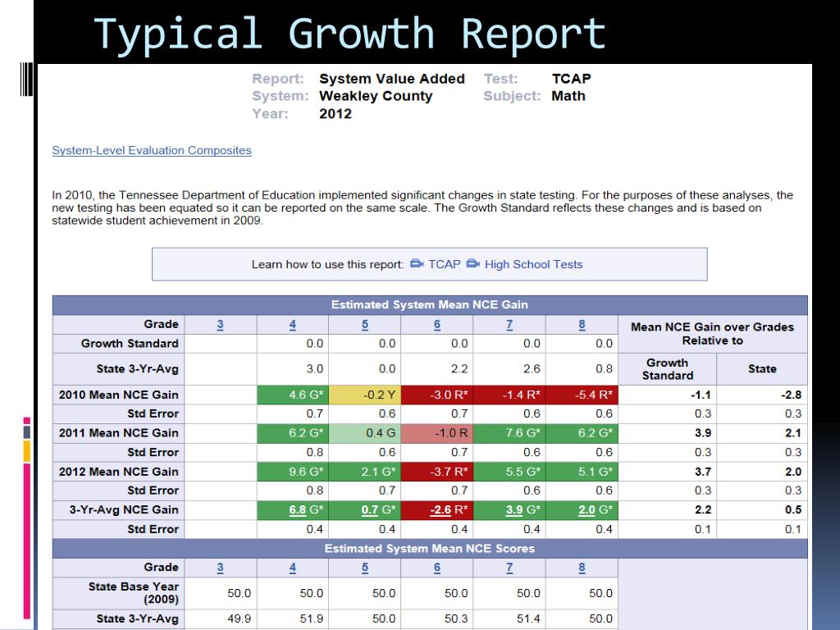Open the 3.9 G* three-year average link
The height and width of the screenshot is (630, 840).
click(514, 510)
